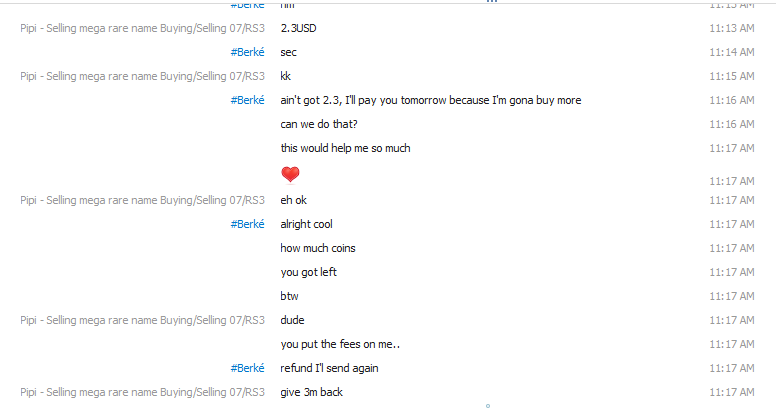Viewport: 776px width, 410px height.
Task: Select the "2.3USD" message text
Action: point(298,28)
